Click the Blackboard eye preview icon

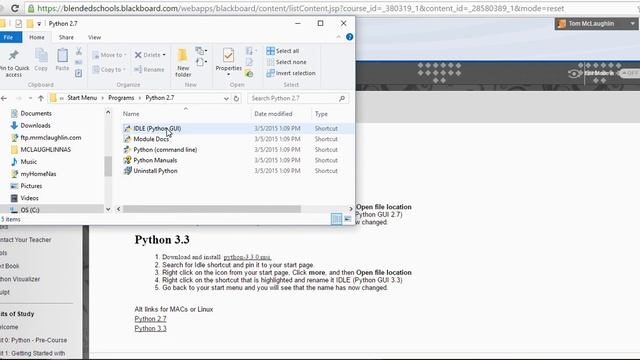tap(574, 73)
